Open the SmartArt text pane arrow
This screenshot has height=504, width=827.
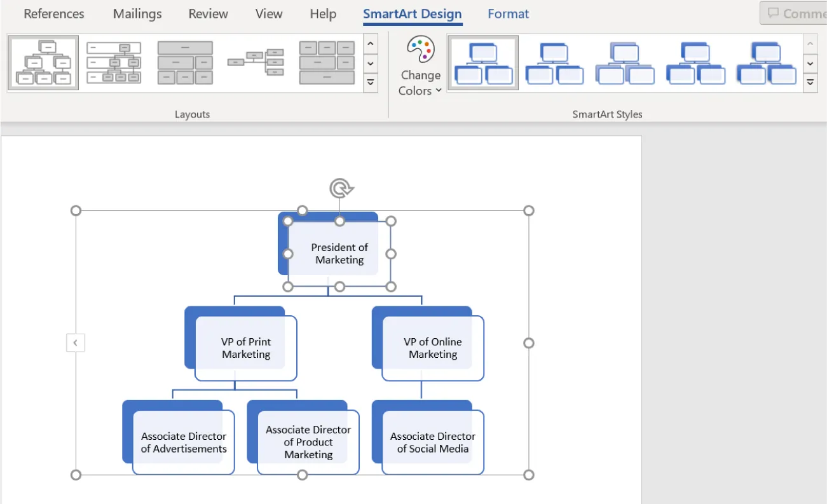(x=75, y=342)
